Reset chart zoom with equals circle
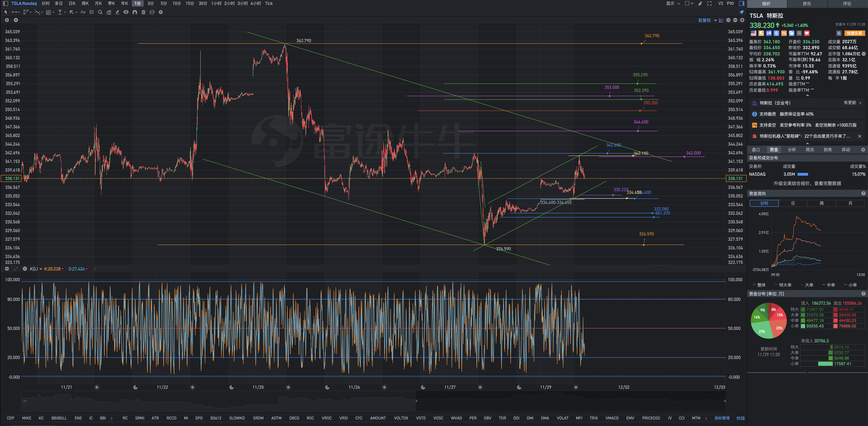Image resolution: width=868 pixels, height=426 pixels. click(x=728, y=20)
